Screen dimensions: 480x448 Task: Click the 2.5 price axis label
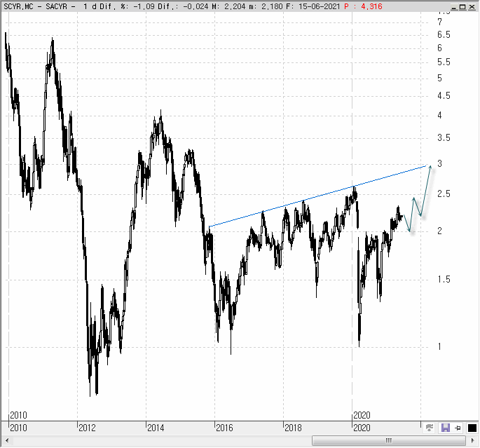tap(444, 194)
